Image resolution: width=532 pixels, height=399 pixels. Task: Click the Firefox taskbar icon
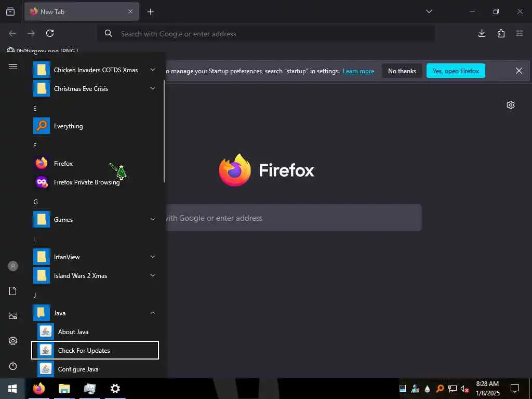38,389
